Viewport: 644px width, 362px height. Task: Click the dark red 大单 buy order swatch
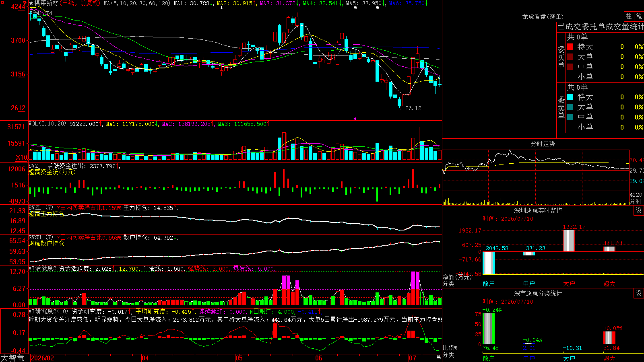[570, 57]
